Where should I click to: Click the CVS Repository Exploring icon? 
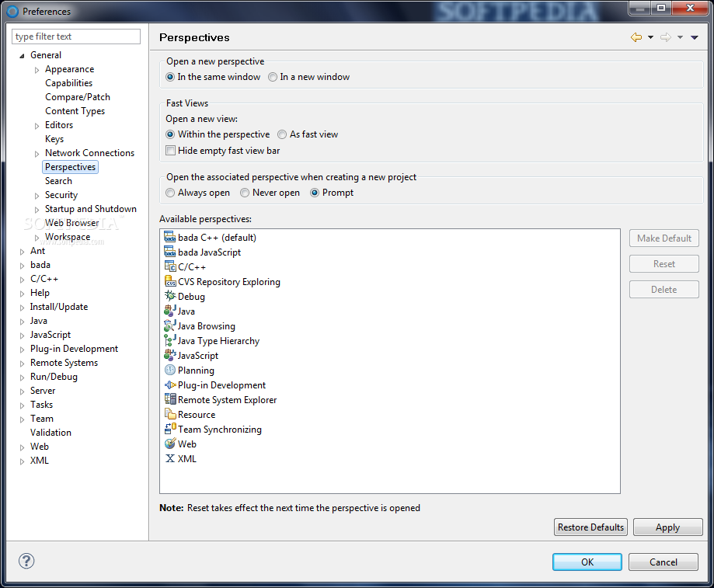tap(170, 282)
